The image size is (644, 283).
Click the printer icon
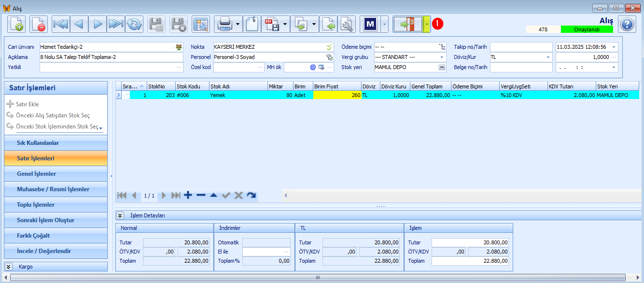pos(225,24)
